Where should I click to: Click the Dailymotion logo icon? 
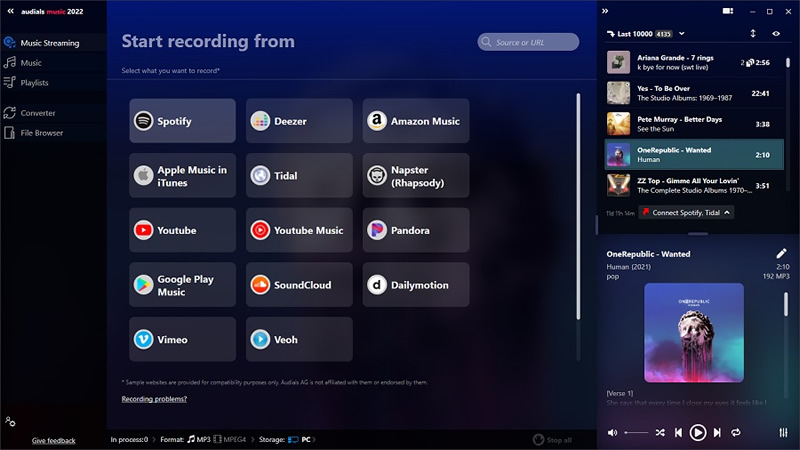coord(377,285)
